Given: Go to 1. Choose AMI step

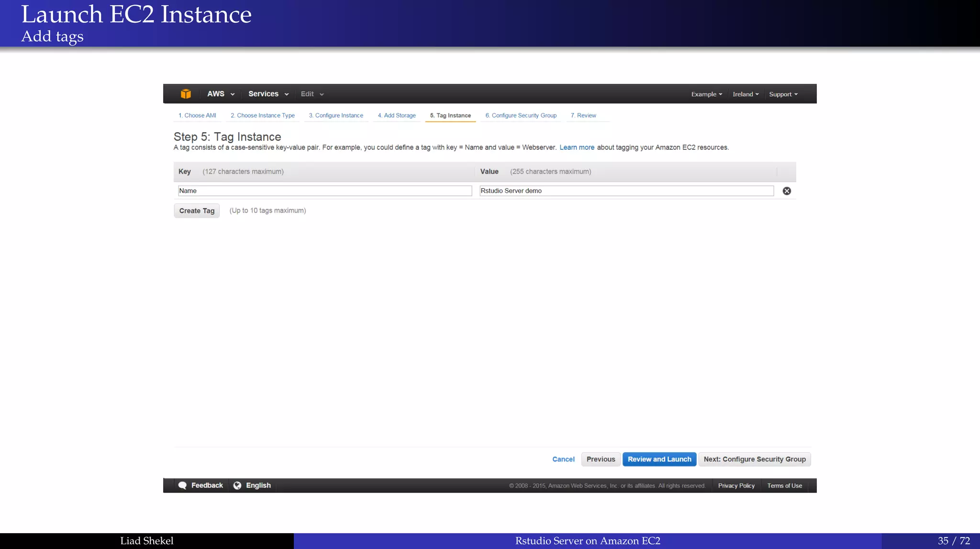Looking at the screenshot, I should [x=197, y=115].
